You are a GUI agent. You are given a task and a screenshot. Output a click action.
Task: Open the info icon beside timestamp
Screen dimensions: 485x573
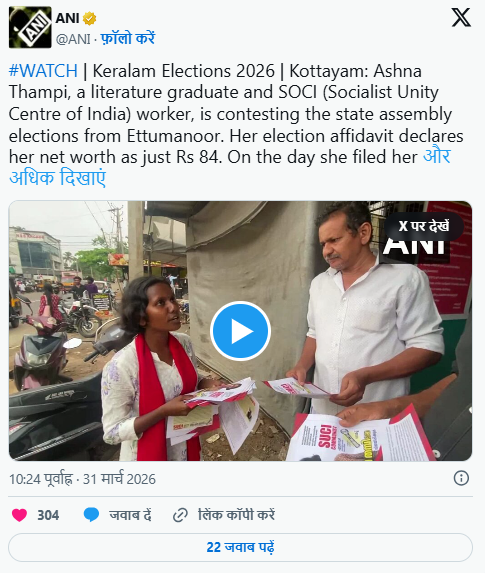coord(461,478)
